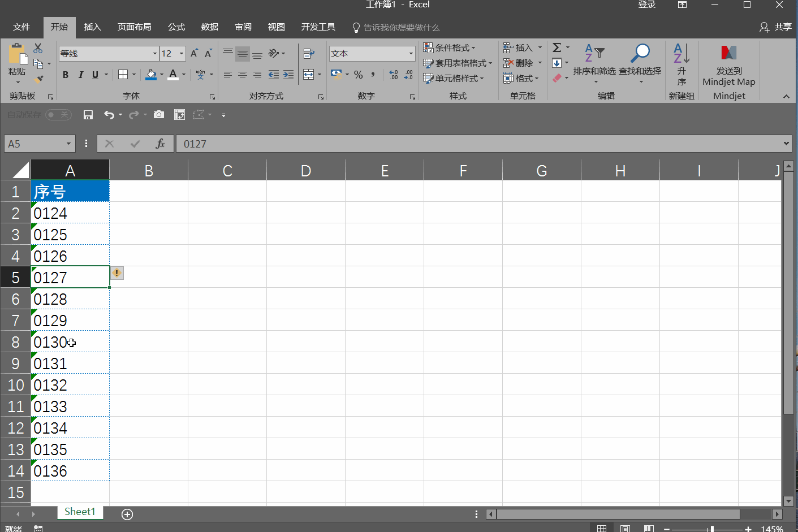Toggle align text left
The width and height of the screenshot is (798, 532).
[228, 75]
